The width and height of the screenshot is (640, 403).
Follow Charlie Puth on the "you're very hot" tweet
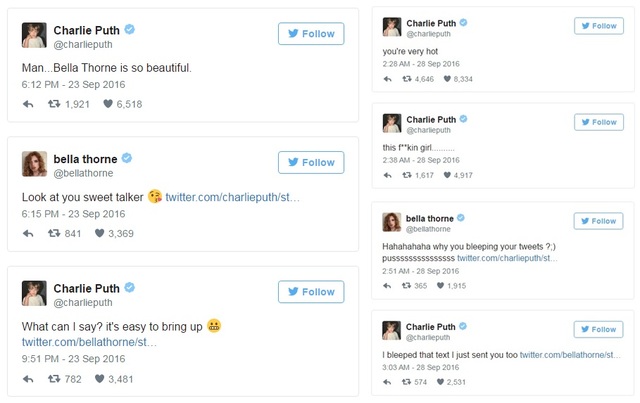pyautogui.click(x=598, y=26)
